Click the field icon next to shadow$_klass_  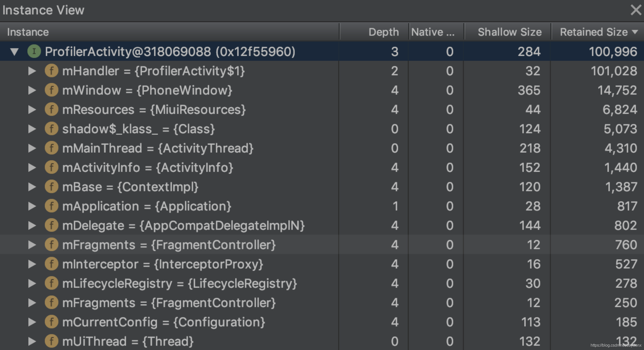pyautogui.click(x=51, y=129)
